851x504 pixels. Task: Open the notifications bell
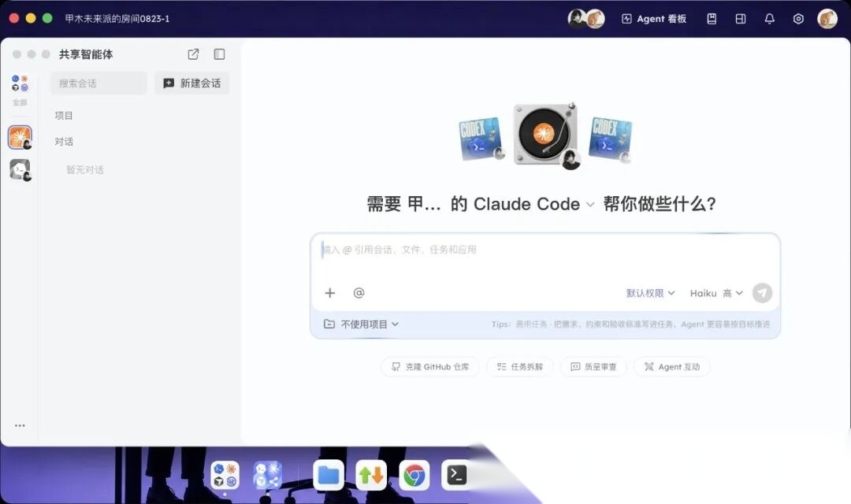click(x=770, y=19)
